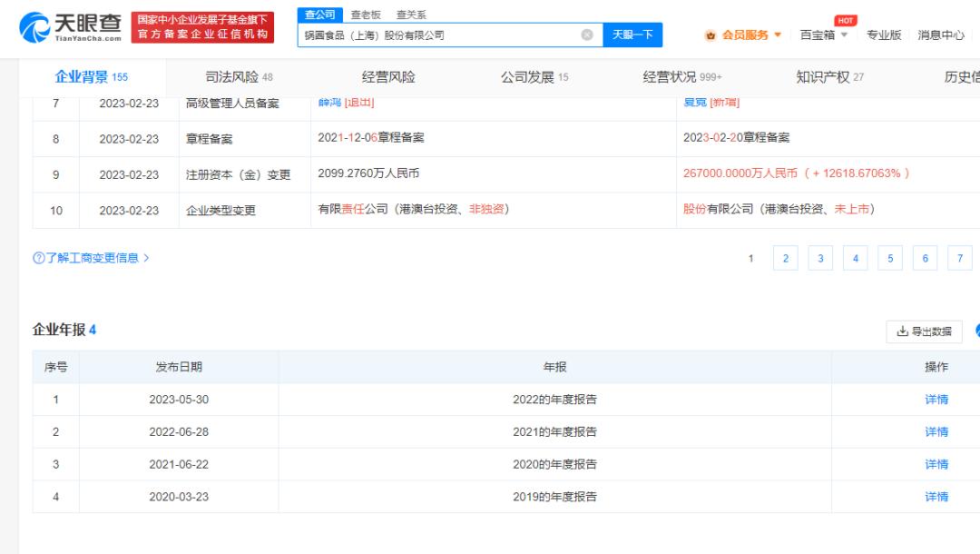Open 消息中心 in the top bar
Image resolution: width=980 pixels, height=554 pixels.
pyautogui.click(x=940, y=35)
